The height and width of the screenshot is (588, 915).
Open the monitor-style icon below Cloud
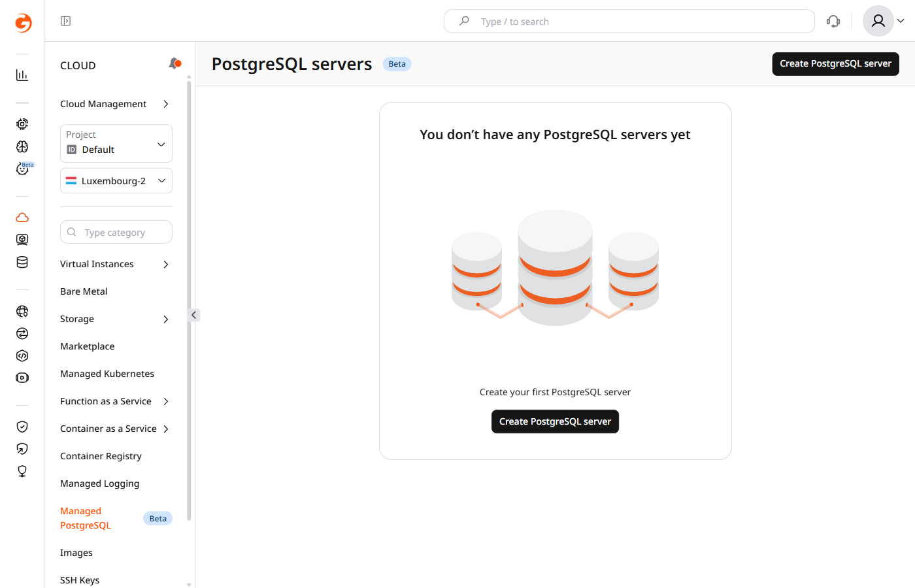pos(22,240)
